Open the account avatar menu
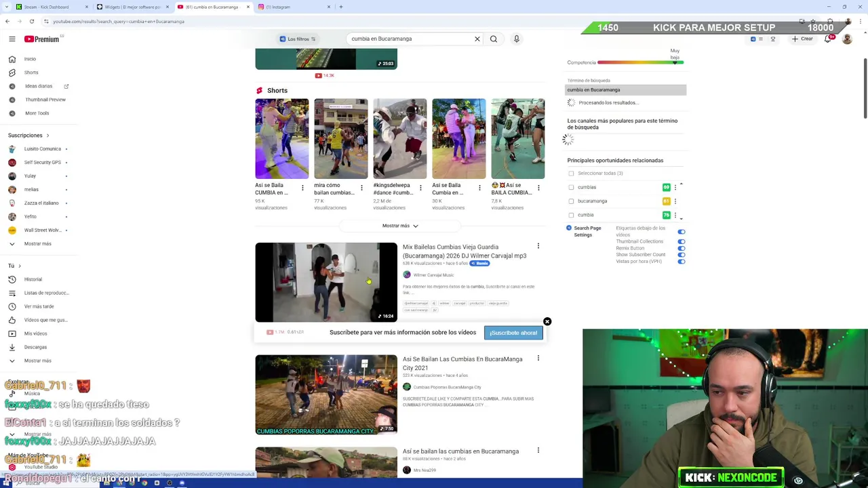 point(847,39)
